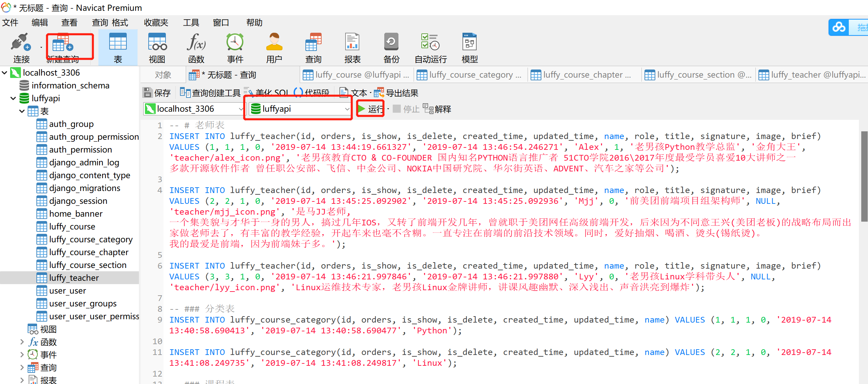Expand the 函数 node in sidebar tree

[22, 342]
